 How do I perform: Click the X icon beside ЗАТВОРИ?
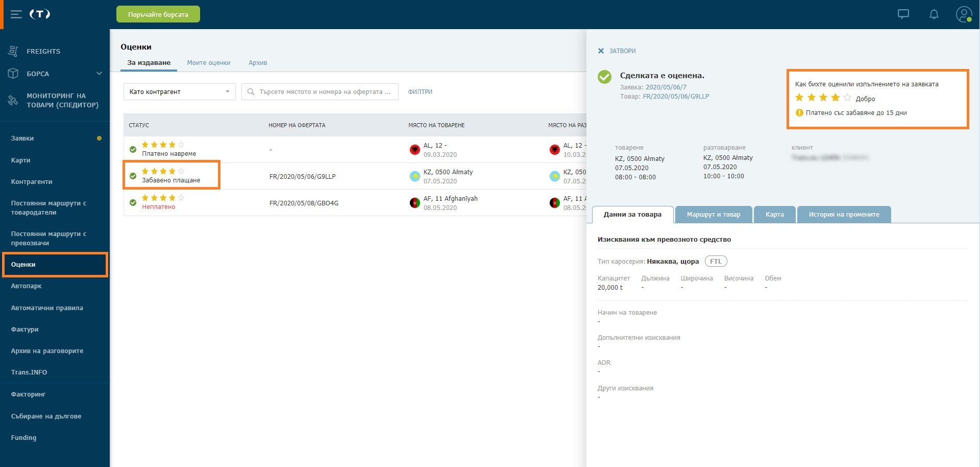[x=601, y=51]
